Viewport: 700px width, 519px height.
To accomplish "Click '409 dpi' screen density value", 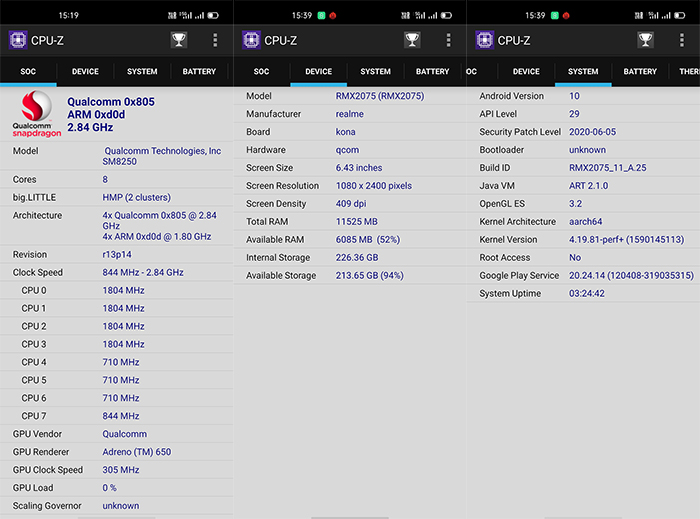I will tap(351, 203).
